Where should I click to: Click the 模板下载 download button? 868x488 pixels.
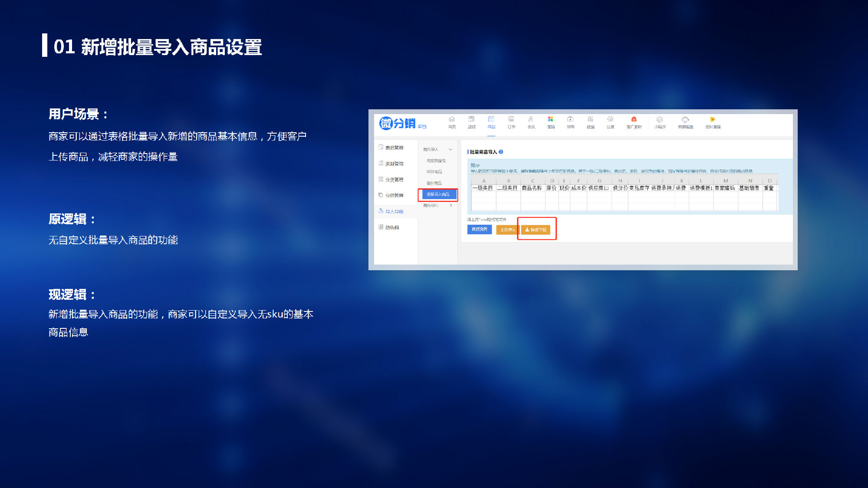[536, 230]
